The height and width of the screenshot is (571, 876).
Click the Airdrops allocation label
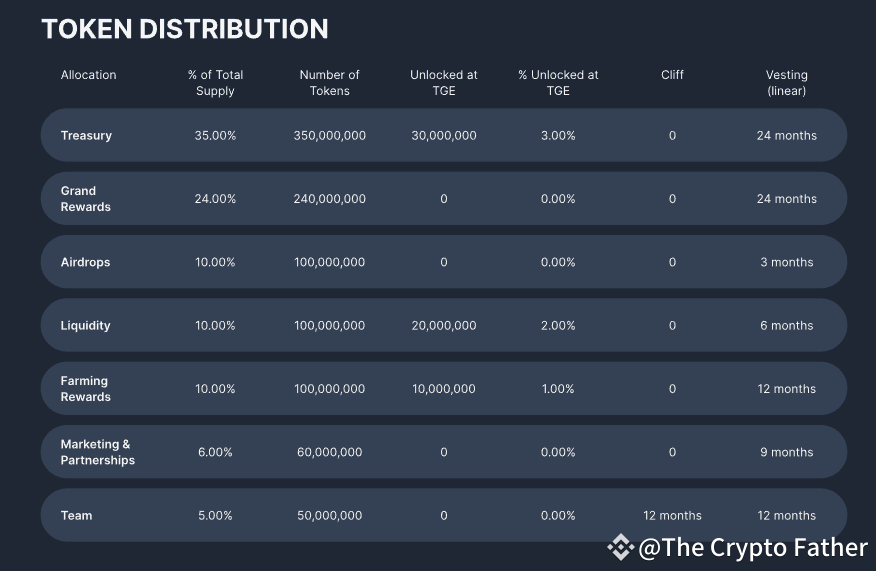click(85, 262)
